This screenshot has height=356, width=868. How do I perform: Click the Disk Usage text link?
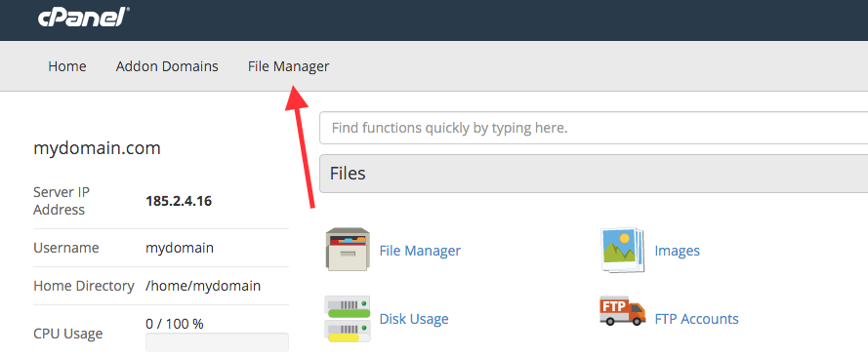(x=414, y=319)
